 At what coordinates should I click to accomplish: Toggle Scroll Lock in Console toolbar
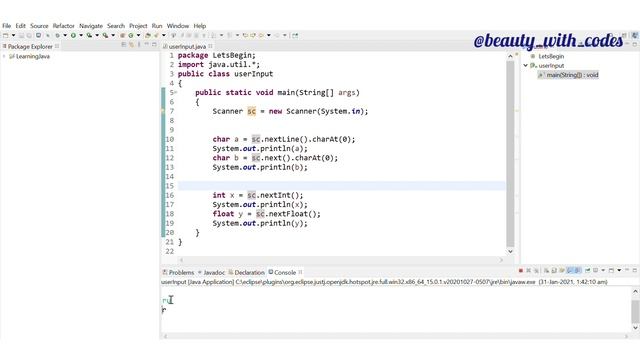[x=554, y=271]
